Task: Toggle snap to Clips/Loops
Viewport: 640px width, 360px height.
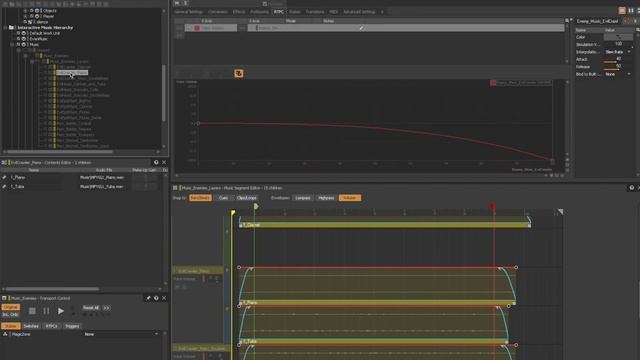Action: (x=247, y=198)
